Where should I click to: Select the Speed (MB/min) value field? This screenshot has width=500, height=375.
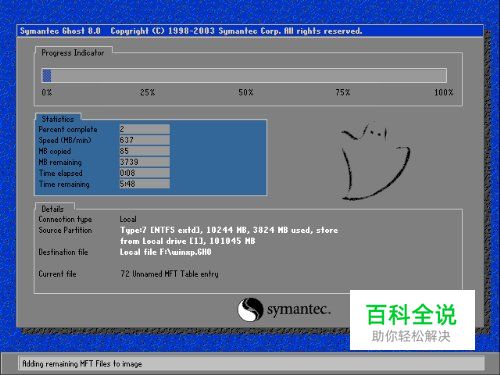pyautogui.click(x=145, y=140)
